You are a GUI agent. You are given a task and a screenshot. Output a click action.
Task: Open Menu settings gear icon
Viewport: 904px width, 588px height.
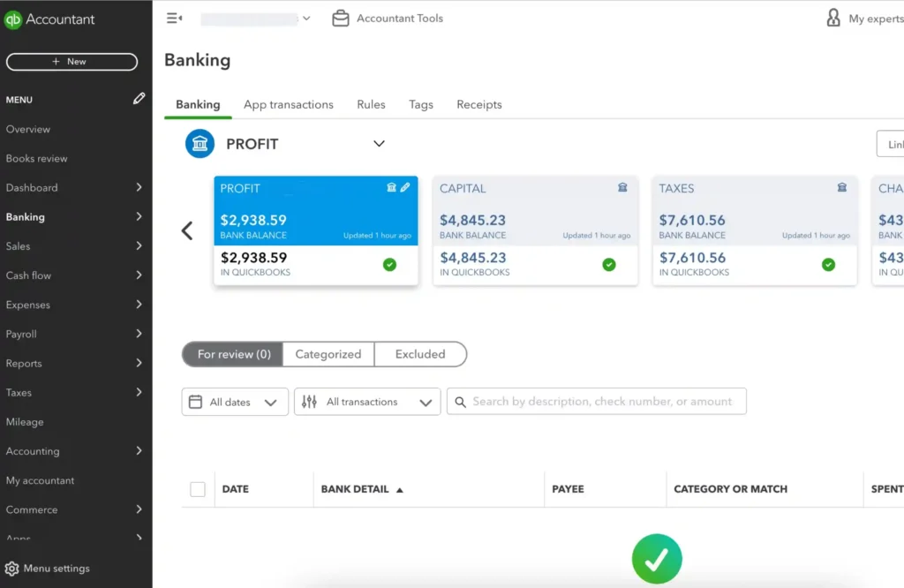[x=11, y=569]
